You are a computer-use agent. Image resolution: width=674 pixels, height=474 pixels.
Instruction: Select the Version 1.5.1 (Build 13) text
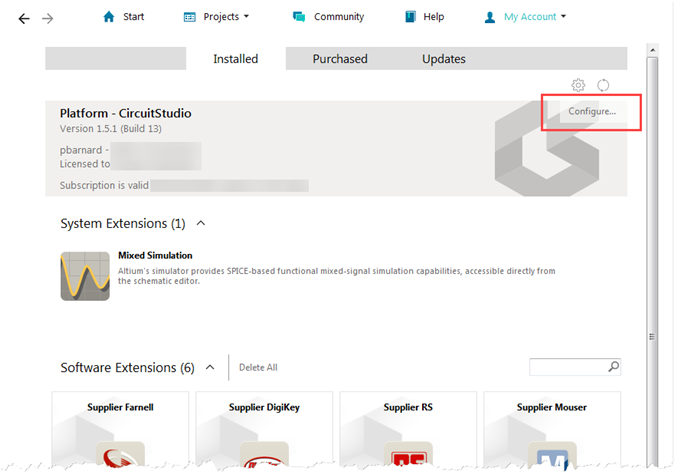[110, 128]
